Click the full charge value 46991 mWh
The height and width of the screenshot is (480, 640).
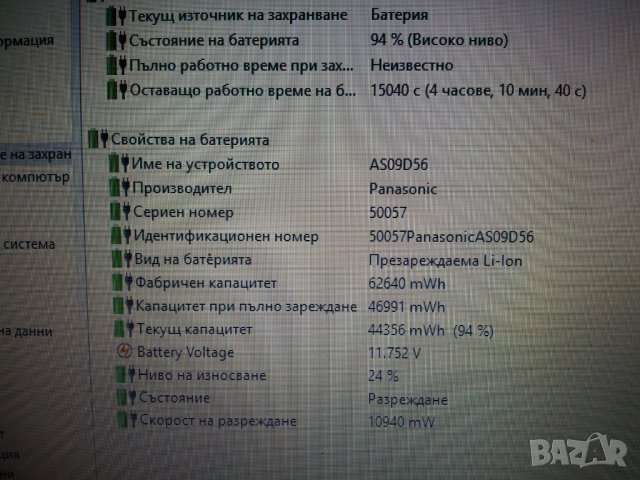[406, 307]
